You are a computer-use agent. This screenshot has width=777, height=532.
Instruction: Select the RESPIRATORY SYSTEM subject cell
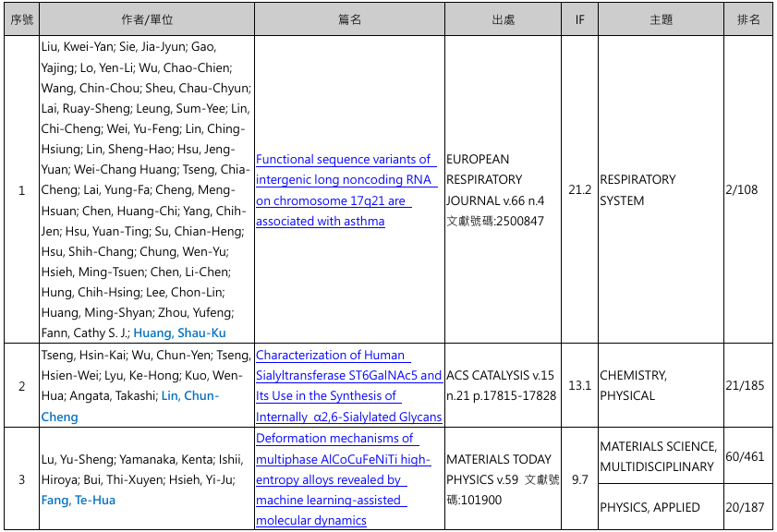pyautogui.click(x=637, y=190)
